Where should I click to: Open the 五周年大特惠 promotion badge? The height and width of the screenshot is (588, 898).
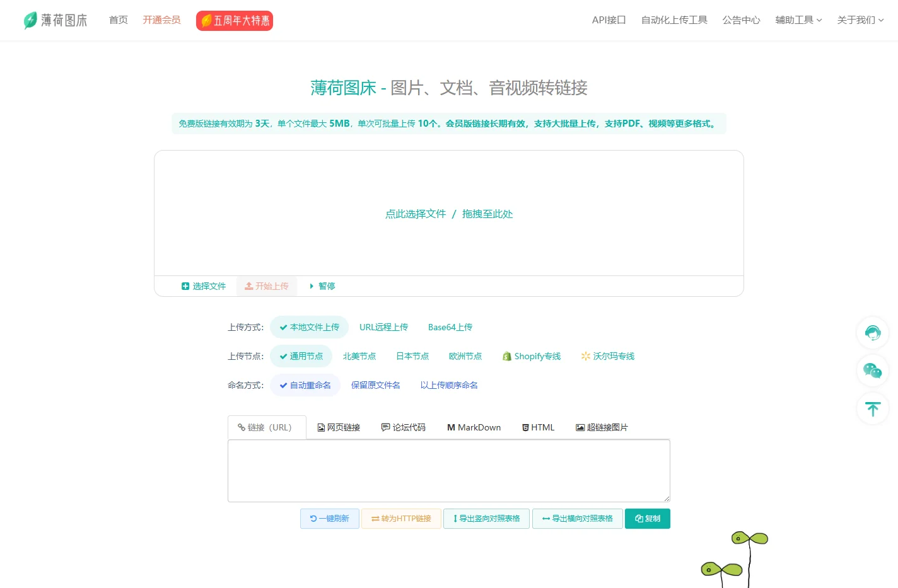tap(235, 21)
